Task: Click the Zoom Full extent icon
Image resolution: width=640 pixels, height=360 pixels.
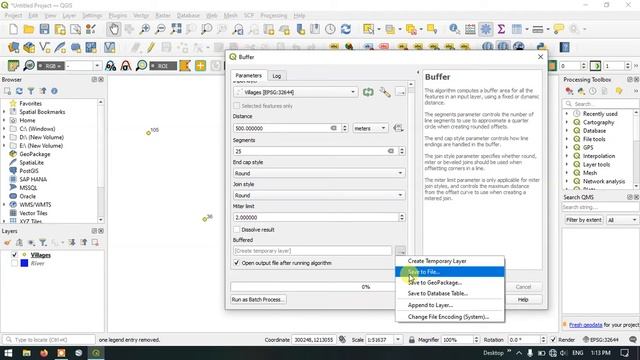Action: tap(176, 29)
